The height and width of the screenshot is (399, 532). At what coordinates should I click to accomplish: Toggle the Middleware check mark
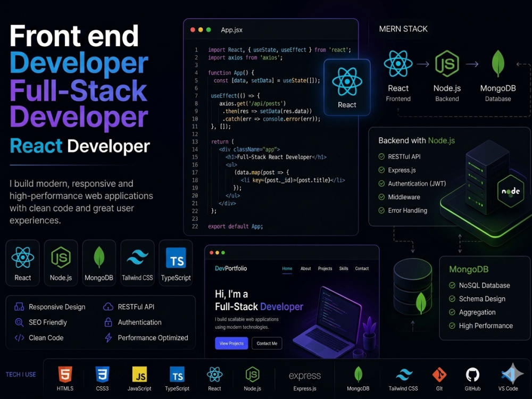click(381, 197)
